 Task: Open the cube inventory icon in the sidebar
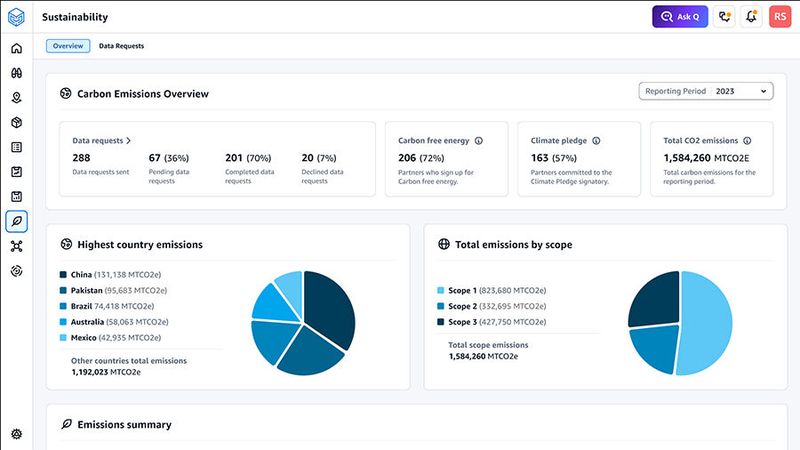coord(16,122)
